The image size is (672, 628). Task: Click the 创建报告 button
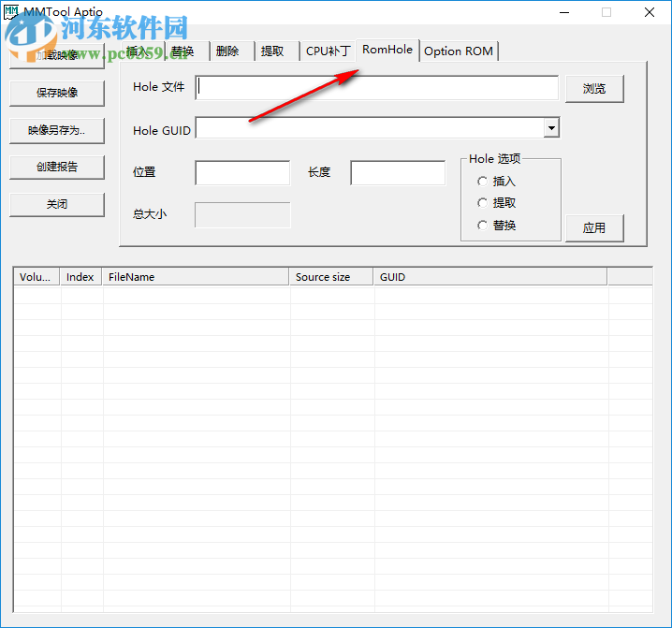click(57, 167)
